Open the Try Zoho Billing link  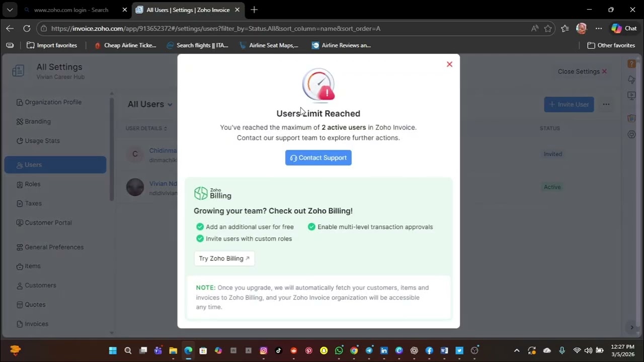(224, 258)
